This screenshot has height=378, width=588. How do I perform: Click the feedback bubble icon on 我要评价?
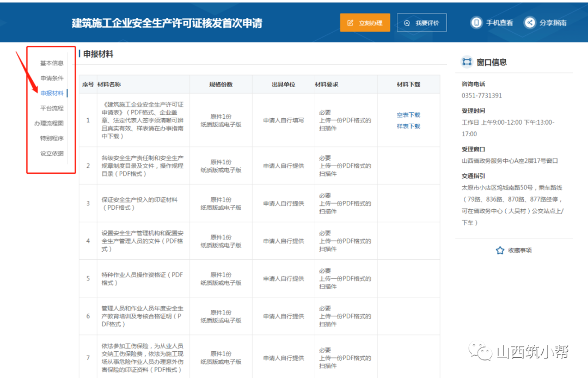406,22
